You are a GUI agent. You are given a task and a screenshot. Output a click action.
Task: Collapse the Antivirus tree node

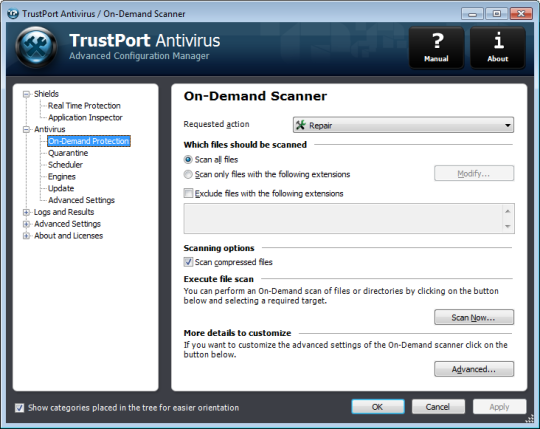(26, 129)
